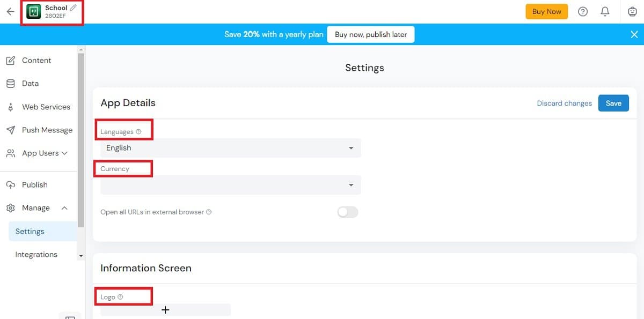This screenshot has height=319, width=644.
Task: Go to Web Services in sidebar
Action: pyautogui.click(x=46, y=107)
